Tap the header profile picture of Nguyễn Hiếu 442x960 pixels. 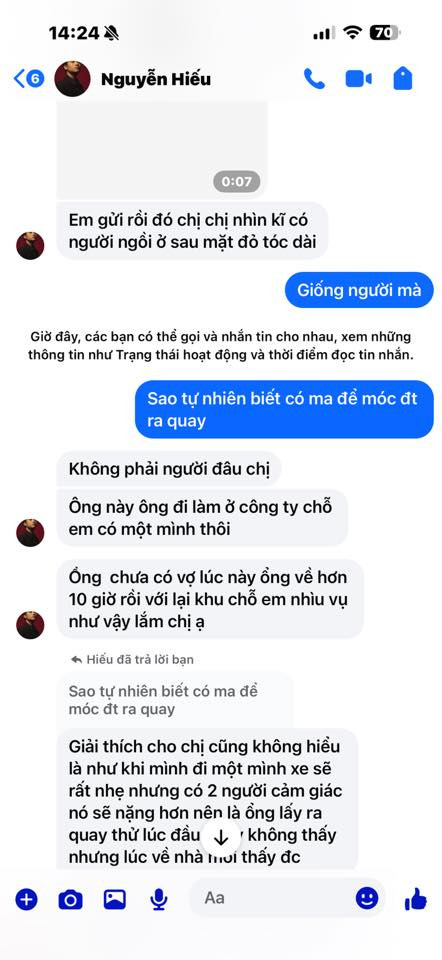pos(72,79)
